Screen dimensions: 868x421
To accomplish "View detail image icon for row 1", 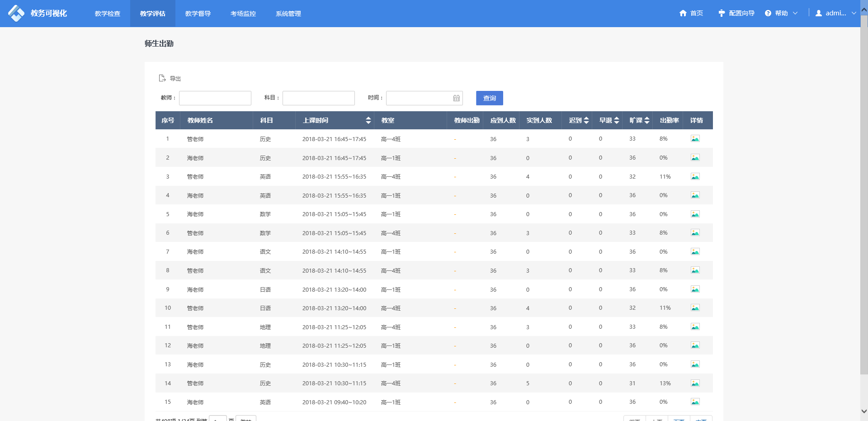I will tap(695, 139).
